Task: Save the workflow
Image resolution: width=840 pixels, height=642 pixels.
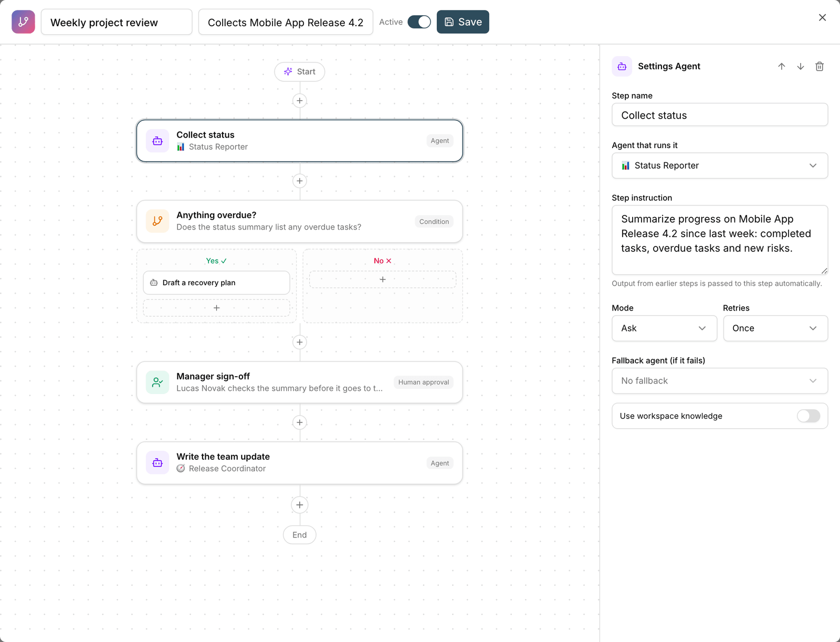Action: click(x=463, y=22)
